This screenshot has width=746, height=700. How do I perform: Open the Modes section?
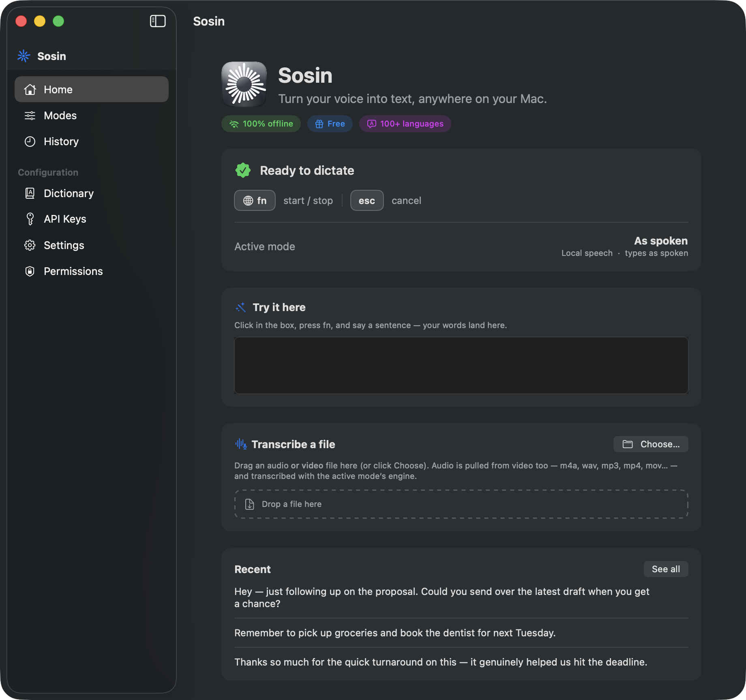coord(92,116)
